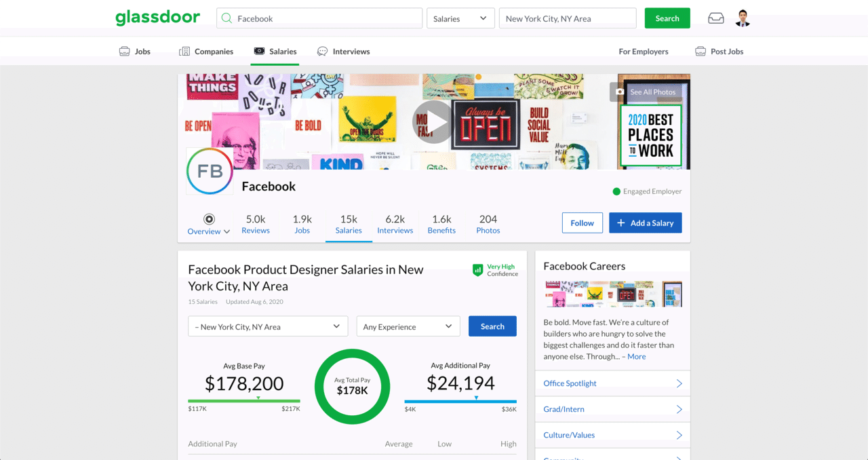Click the Follow button
The image size is (868, 460).
click(x=582, y=223)
